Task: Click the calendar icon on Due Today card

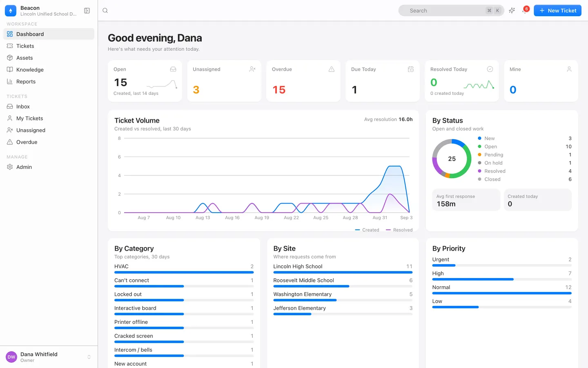Action: click(411, 70)
